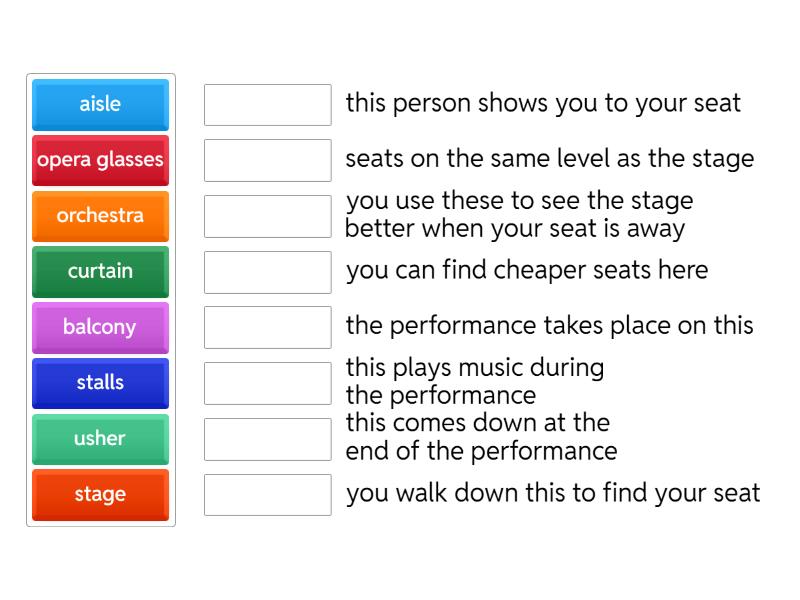Click the dark blue 'stalls' tile
This screenshot has height=600, width=800.
(x=100, y=383)
